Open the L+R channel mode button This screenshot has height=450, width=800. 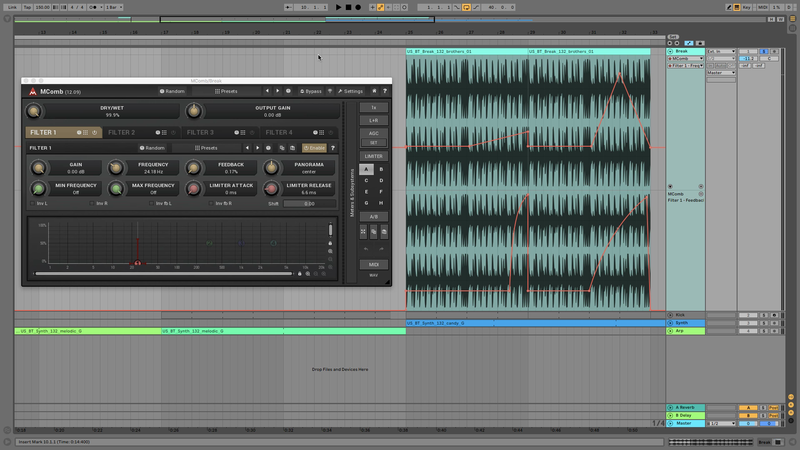373,120
